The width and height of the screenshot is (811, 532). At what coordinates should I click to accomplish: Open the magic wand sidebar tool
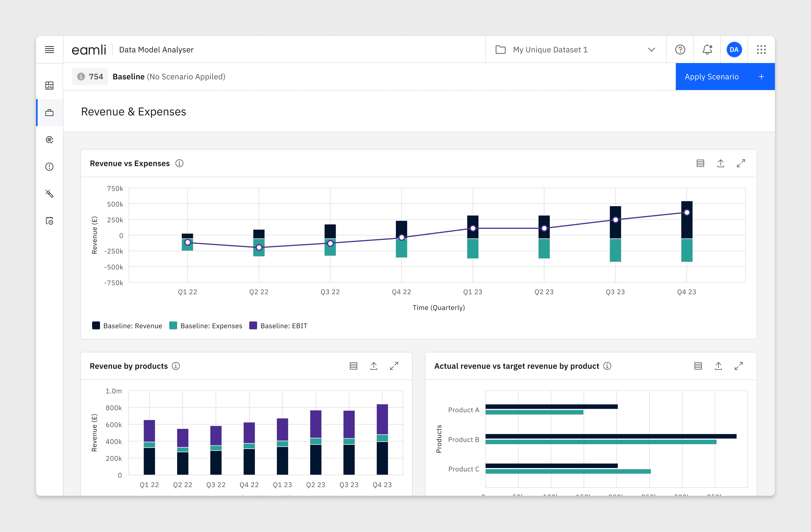49,194
